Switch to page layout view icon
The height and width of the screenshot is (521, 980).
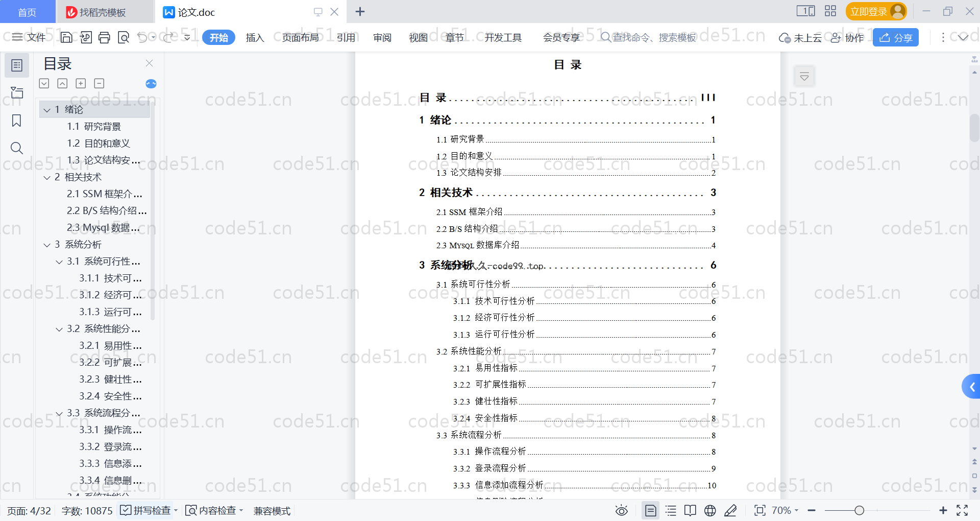[x=651, y=510]
